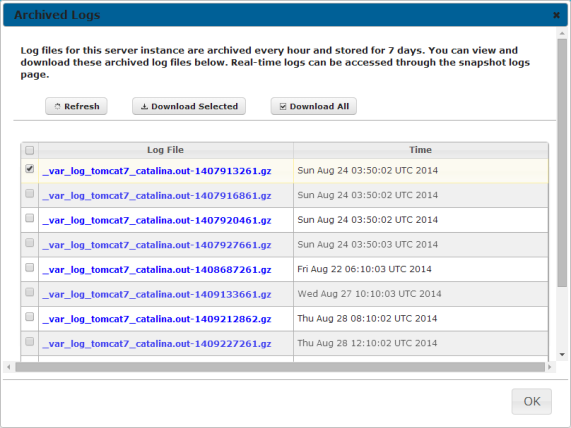The image size is (571, 428).
Task: Click the Time column header
Action: click(421, 150)
